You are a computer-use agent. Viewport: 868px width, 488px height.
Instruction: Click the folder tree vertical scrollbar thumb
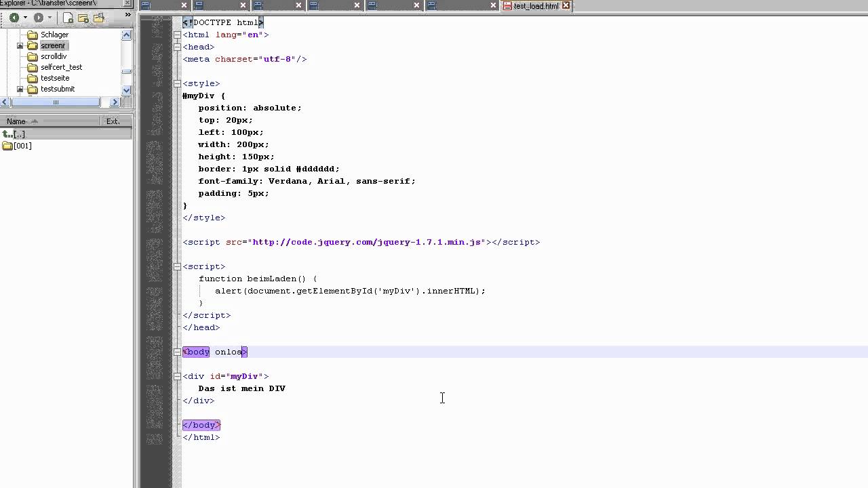pyautogui.click(x=127, y=71)
